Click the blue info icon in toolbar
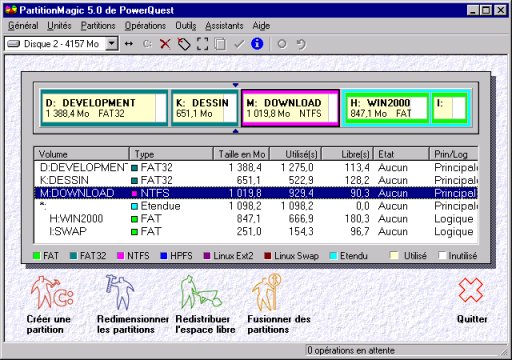The height and width of the screenshot is (360, 512). (257, 44)
